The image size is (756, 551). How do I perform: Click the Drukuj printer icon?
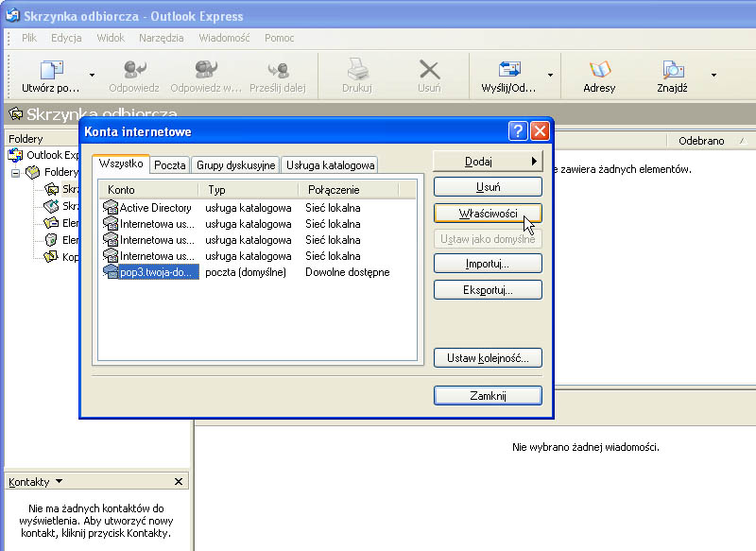click(x=357, y=69)
